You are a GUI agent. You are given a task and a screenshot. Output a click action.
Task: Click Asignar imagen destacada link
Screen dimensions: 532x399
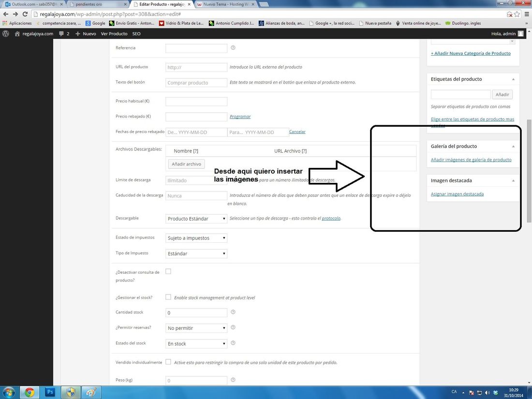click(x=457, y=194)
